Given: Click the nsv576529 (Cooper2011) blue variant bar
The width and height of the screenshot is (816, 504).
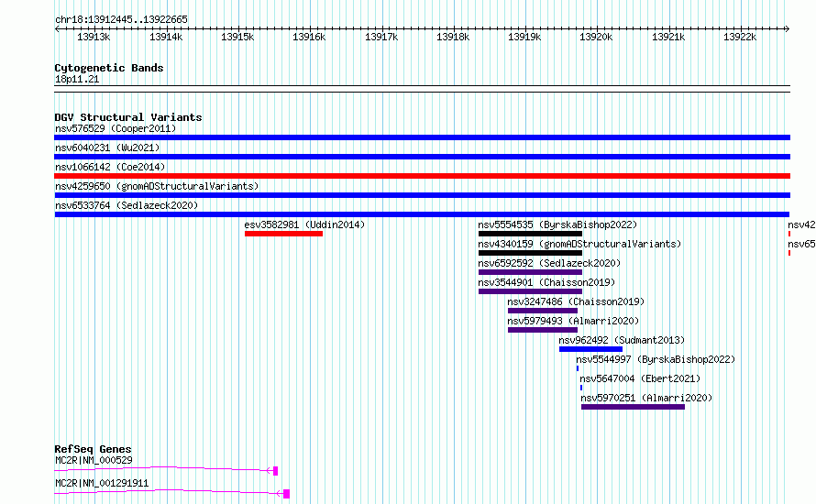Looking at the screenshot, I should click(x=422, y=137).
